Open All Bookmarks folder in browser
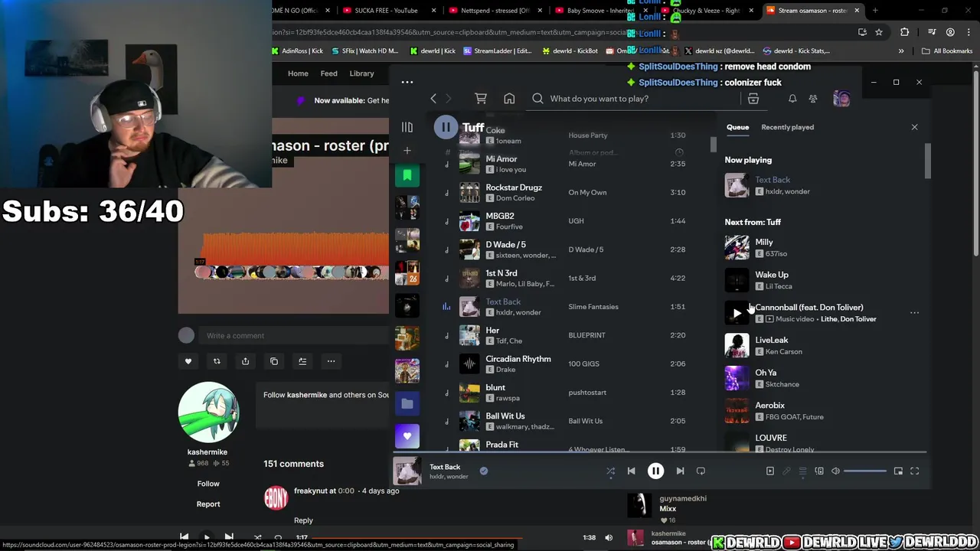This screenshot has width=980, height=551. pos(947,51)
